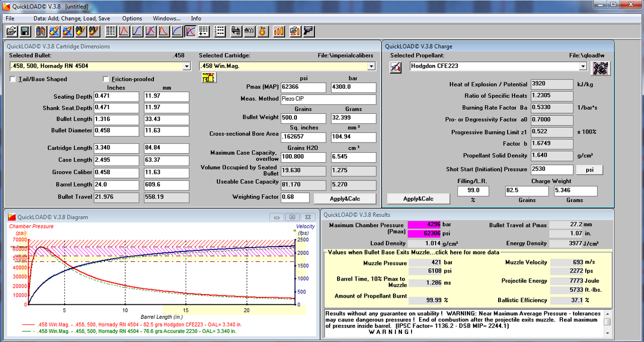The width and height of the screenshot is (644, 342).
Task: Click the Seating Depth inches field
Action: pyautogui.click(x=116, y=97)
